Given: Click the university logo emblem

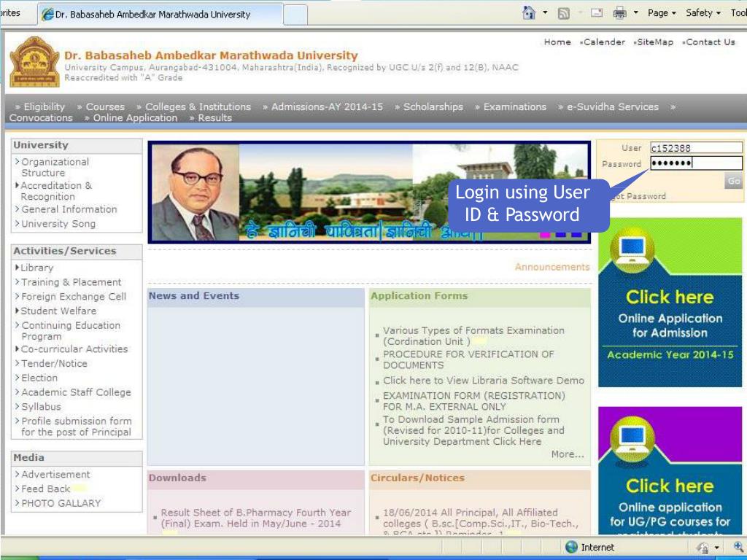Looking at the screenshot, I should tap(35, 62).
